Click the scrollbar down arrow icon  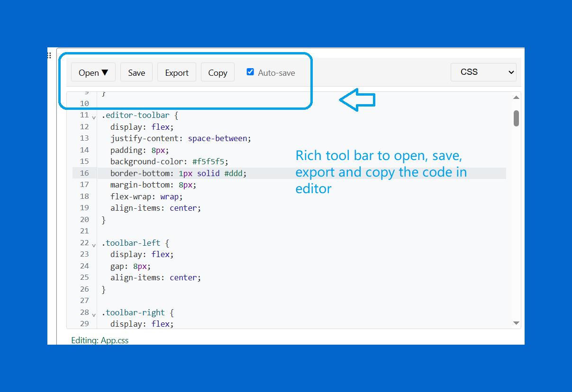516,322
